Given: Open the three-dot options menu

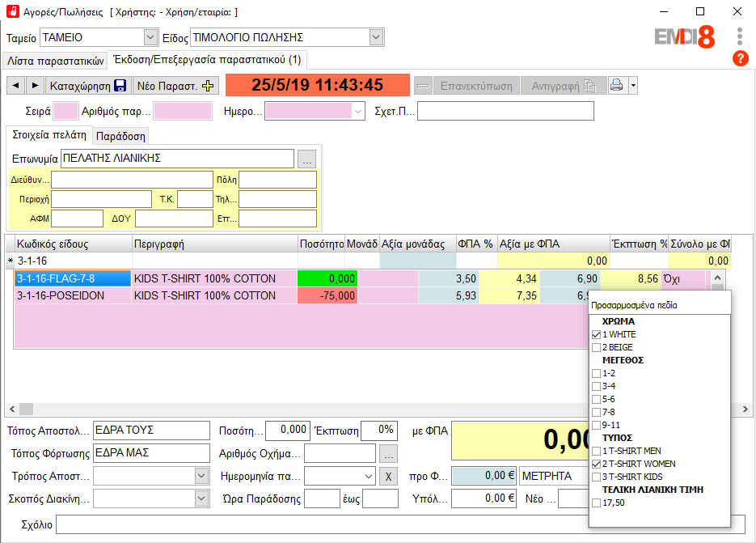Looking at the screenshot, I should [740, 36].
